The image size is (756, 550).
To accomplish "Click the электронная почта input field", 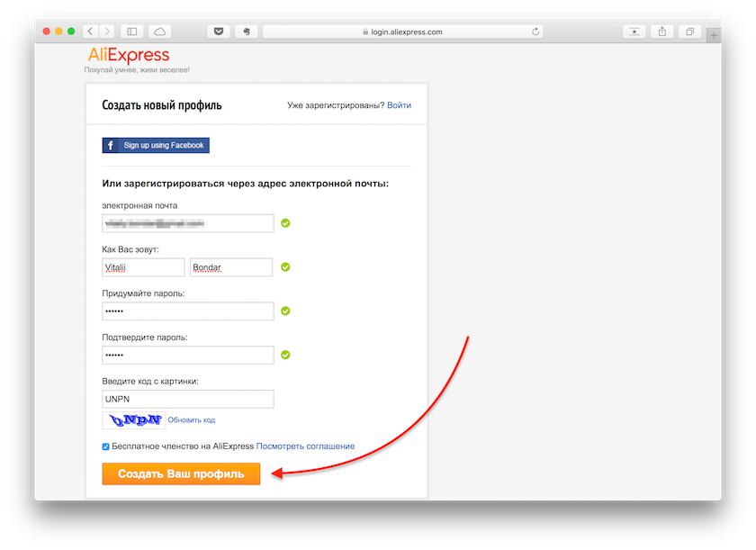I will tap(188, 223).
